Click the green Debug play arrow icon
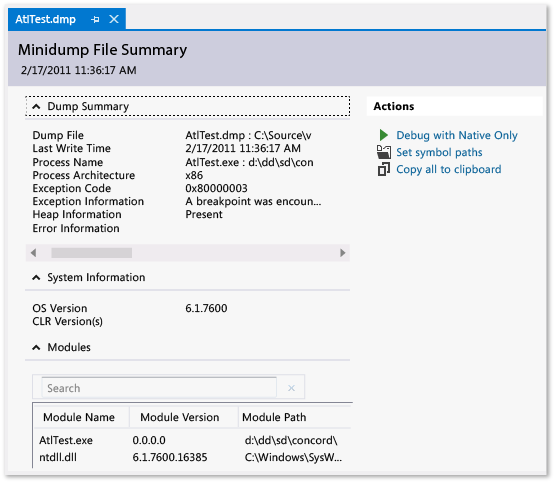 coord(384,135)
